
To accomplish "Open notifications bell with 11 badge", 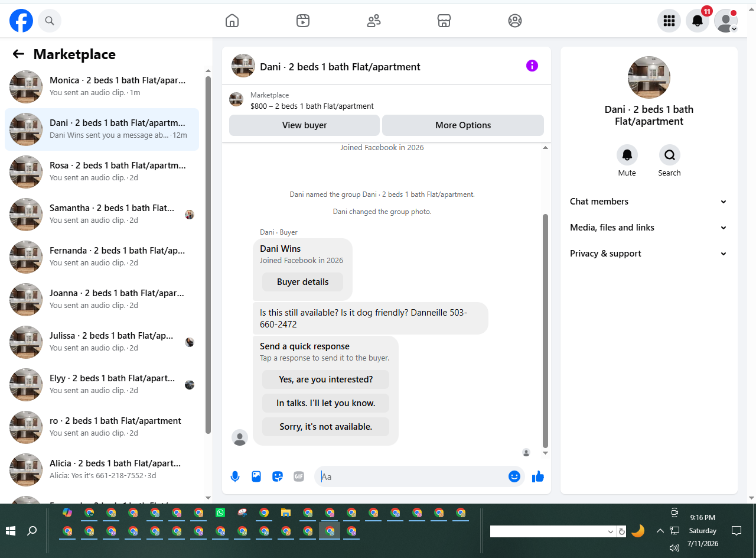I will click(698, 21).
